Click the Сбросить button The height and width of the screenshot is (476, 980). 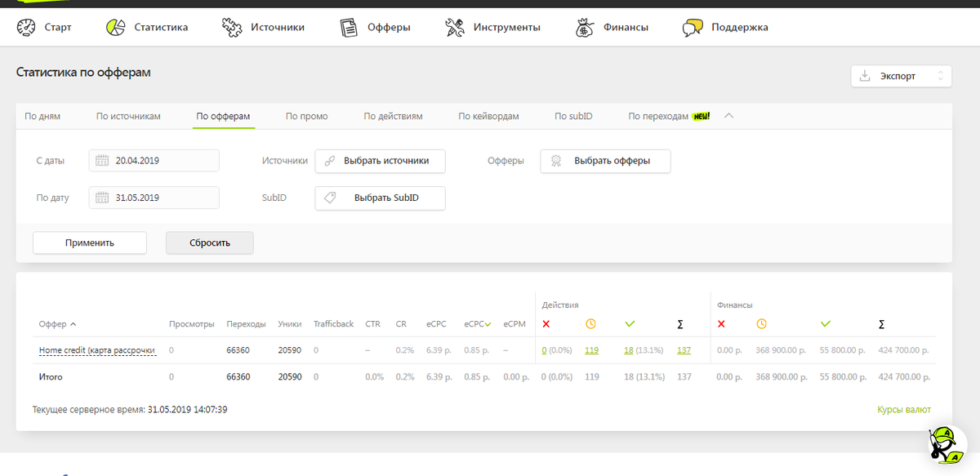(x=210, y=242)
